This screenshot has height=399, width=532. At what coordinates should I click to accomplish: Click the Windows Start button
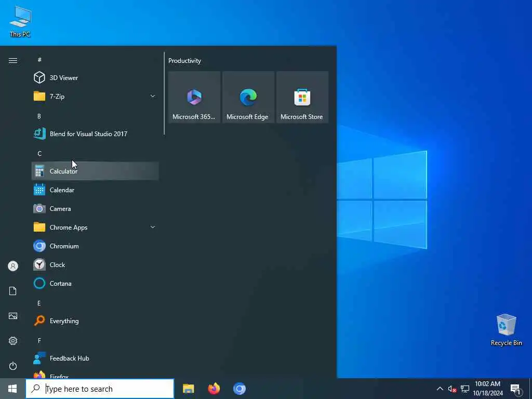(12, 389)
